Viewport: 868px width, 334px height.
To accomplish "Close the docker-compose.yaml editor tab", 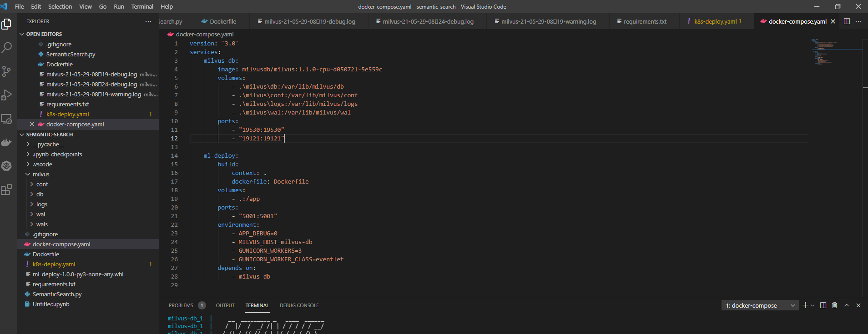I will 833,21.
